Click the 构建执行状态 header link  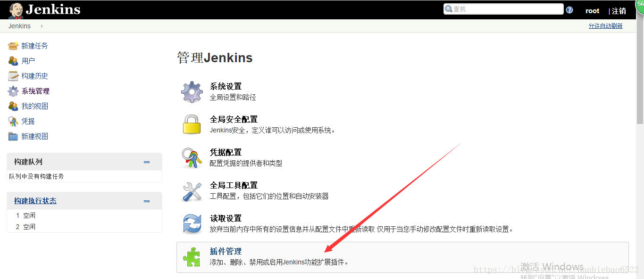click(35, 201)
